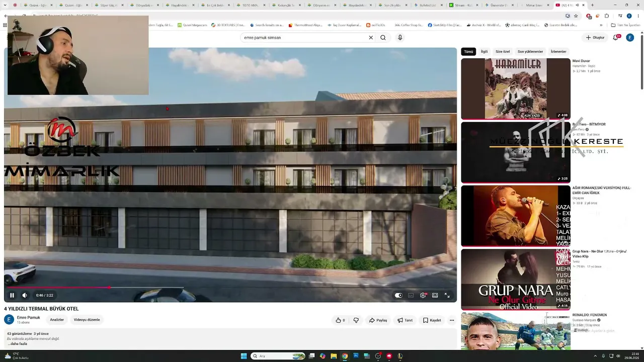
Task: Open Photoshop from the taskbar
Action: pyautogui.click(x=356, y=356)
